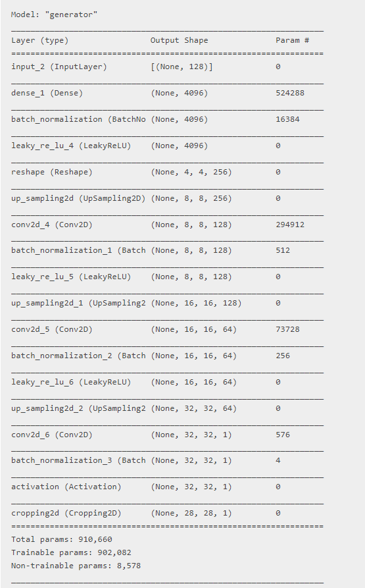Select the up_sampling2d (UpSampling2D) layer
Viewport: 365px width, 588px height.
point(78,198)
